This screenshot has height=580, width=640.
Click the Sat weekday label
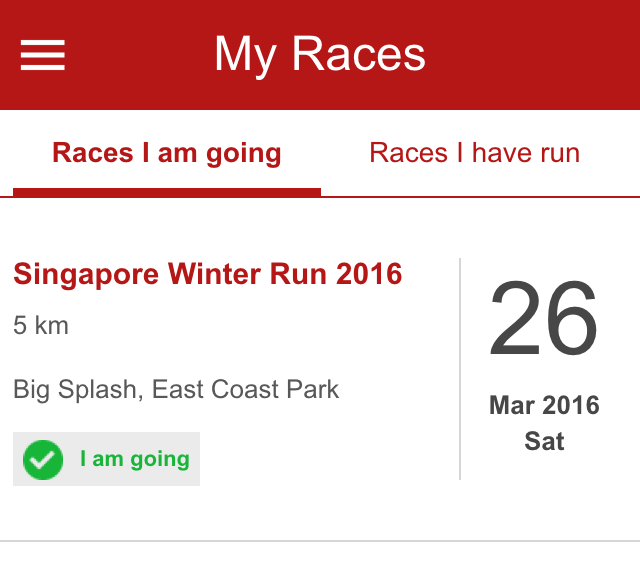pos(544,441)
